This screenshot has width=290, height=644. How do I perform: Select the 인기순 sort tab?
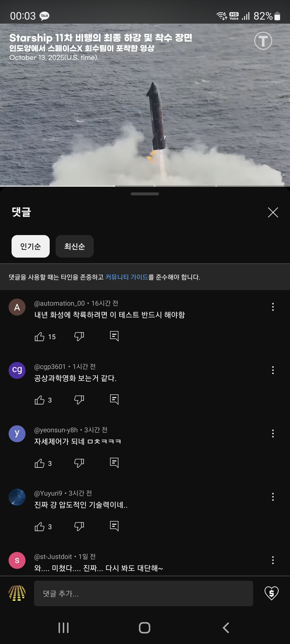pos(31,246)
